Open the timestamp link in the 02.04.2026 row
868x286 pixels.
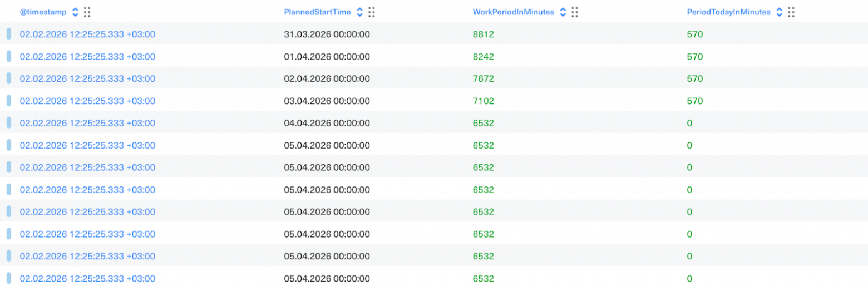coord(87,79)
